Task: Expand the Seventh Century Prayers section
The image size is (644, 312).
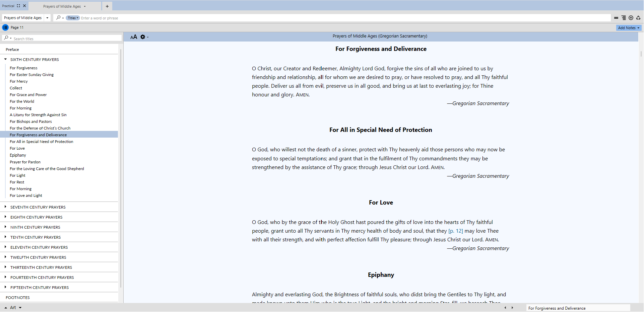Action: click(5, 207)
